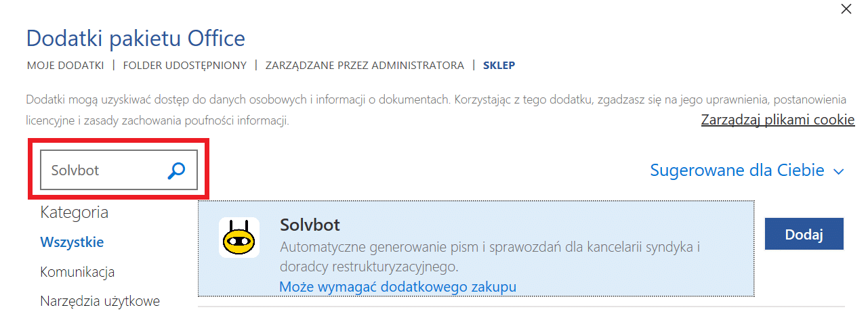Image resolution: width=868 pixels, height=316 pixels.
Task: Open the FOLDER UDOSTĘPNIONY tab
Action: pyautogui.click(x=184, y=66)
